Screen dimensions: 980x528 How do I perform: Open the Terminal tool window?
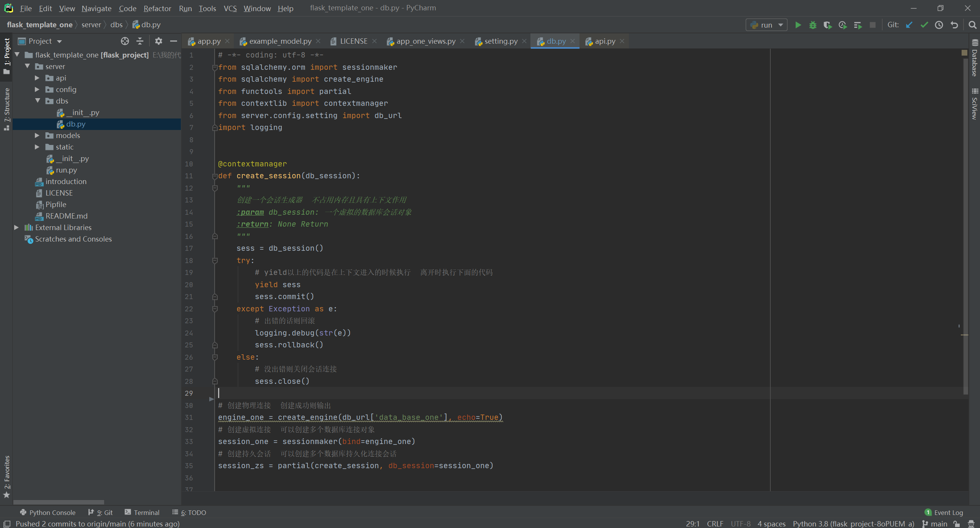(142, 512)
